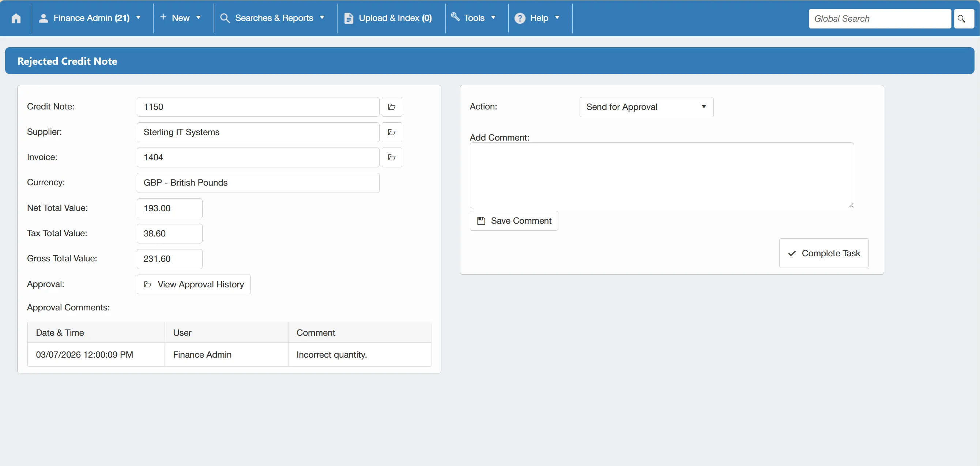Open folder icon beside Sterling IT Systems
The height and width of the screenshot is (466, 980).
pyautogui.click(x=392, y=132)
